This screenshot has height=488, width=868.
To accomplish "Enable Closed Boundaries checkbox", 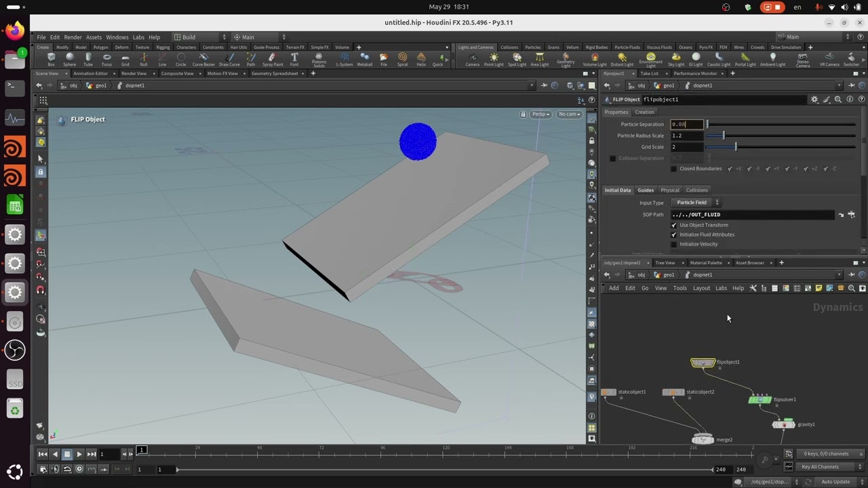I will click(x=674, y=169).
